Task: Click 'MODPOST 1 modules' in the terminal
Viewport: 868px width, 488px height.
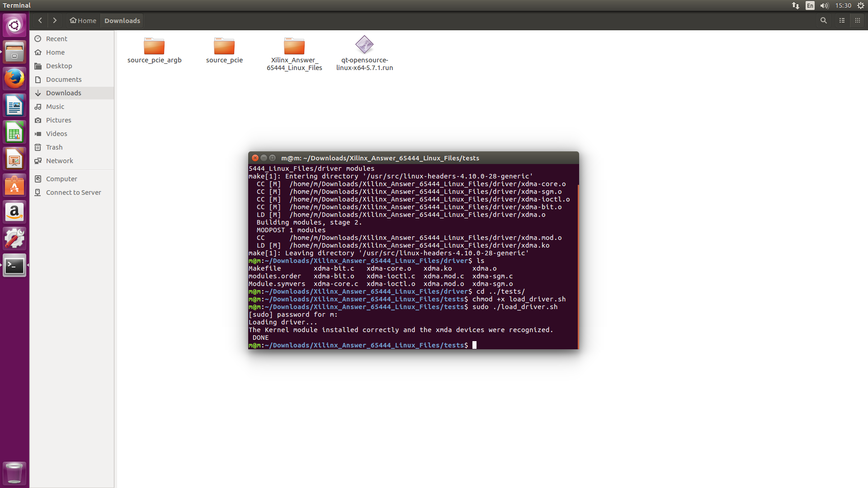Action: coord(291,230)
